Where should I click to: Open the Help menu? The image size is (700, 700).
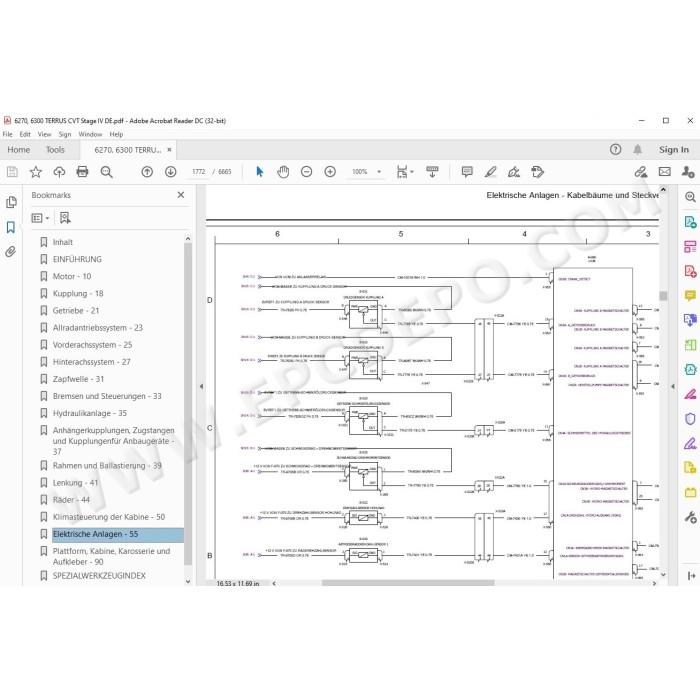[x=116, y=134]
